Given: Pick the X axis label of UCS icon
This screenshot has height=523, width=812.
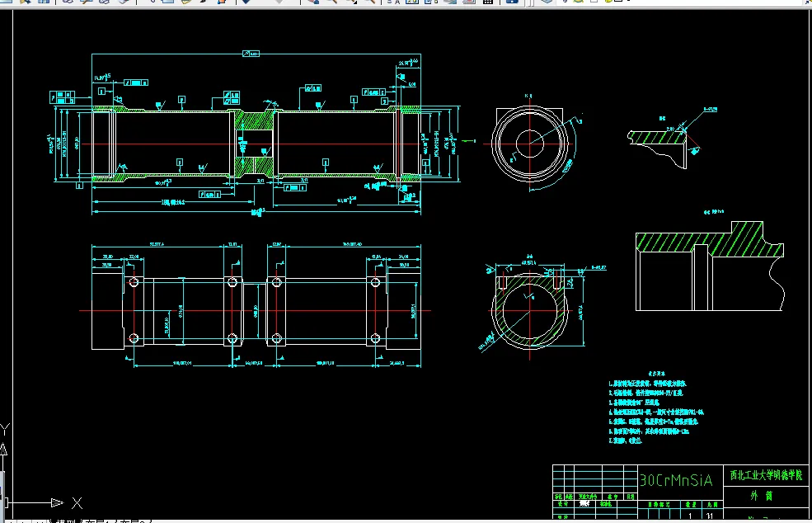Looking at the screenshot, I should coord(77,502).
